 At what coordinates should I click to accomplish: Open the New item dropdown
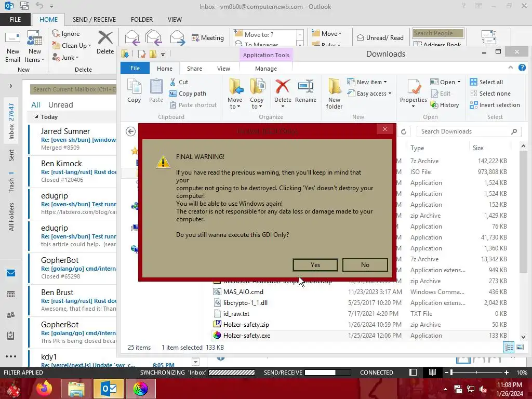tap(367, 82)
